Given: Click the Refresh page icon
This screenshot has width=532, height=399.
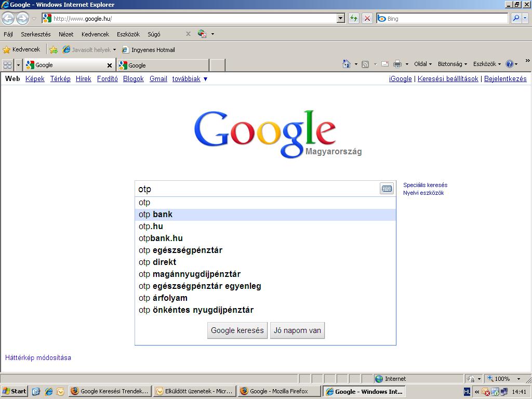Looking at the screenshot, I should [x=354, y=18].
